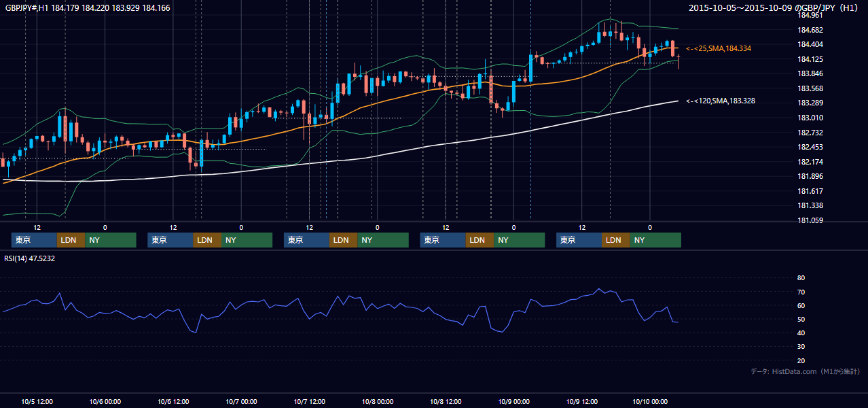This screenshot has width=868, height=408.
Task: Click RSI scale value 60
Action: [x=801, y=305]
